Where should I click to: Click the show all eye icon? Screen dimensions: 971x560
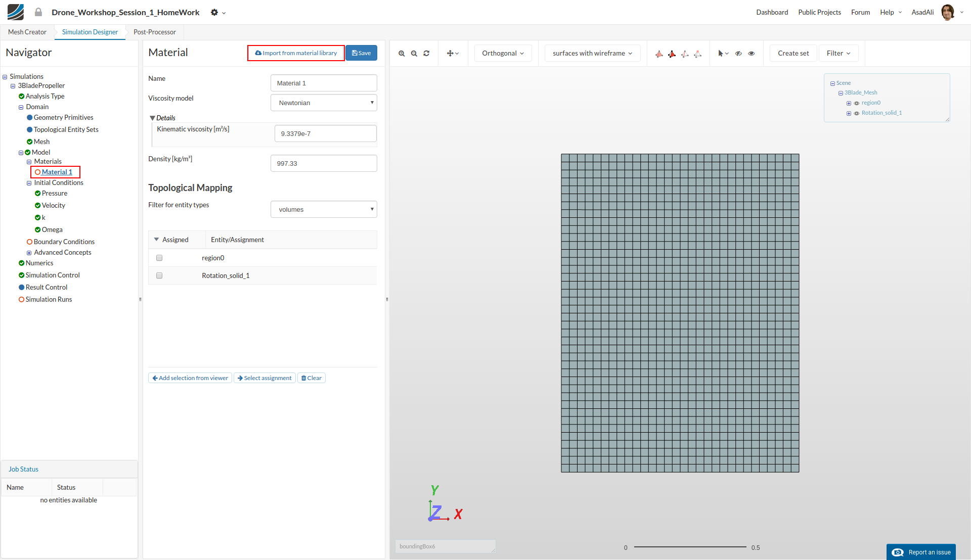(x=752, y=54)
